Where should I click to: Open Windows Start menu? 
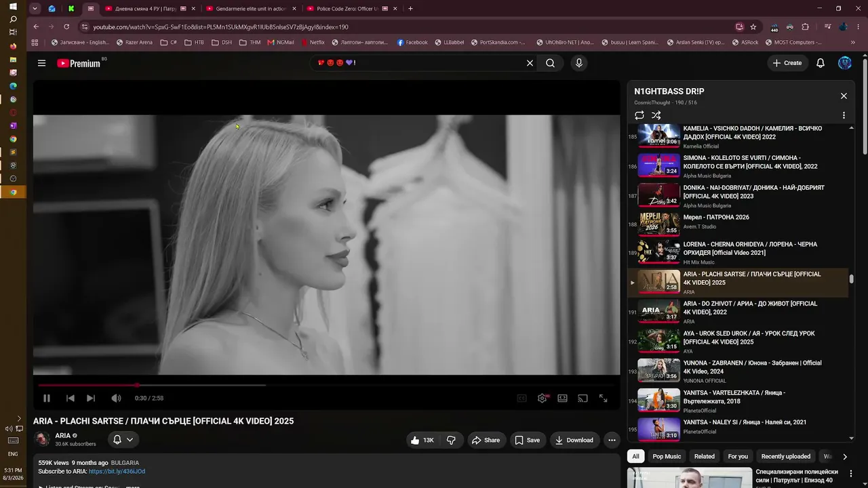tap(13, 6)
